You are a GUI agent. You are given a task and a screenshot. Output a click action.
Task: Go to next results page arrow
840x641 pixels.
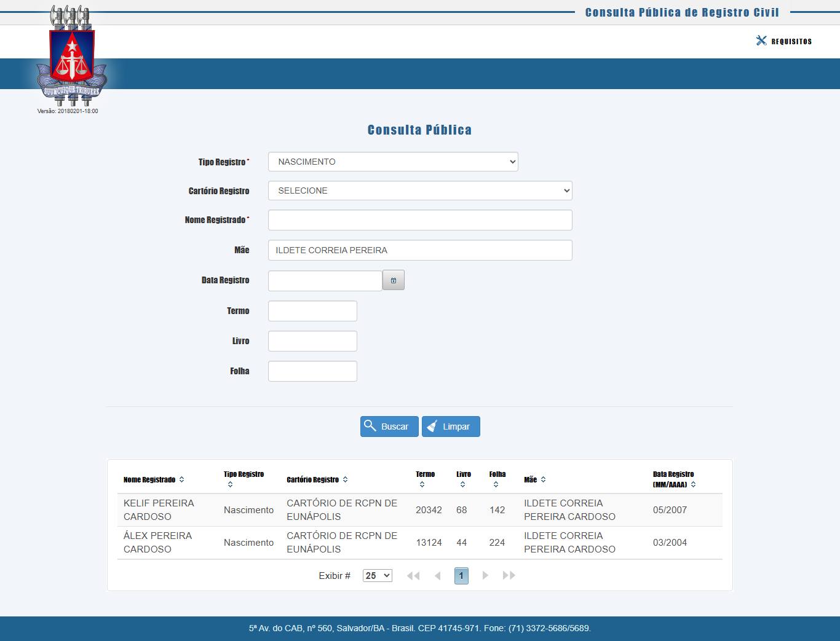click(x=485, y=576)
